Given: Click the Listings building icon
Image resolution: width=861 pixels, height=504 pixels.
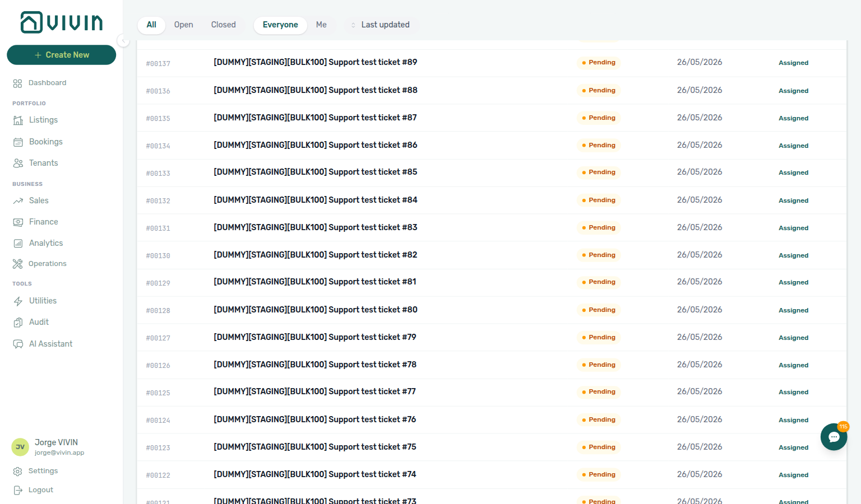Looking at the screenshot, I should (18, 120).
